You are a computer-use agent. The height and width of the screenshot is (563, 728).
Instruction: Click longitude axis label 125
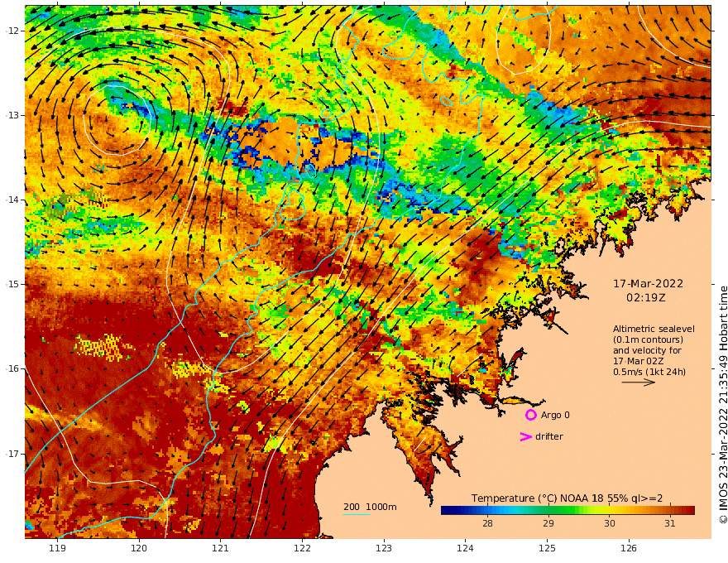pyautogui.click(x=547, y=549)
